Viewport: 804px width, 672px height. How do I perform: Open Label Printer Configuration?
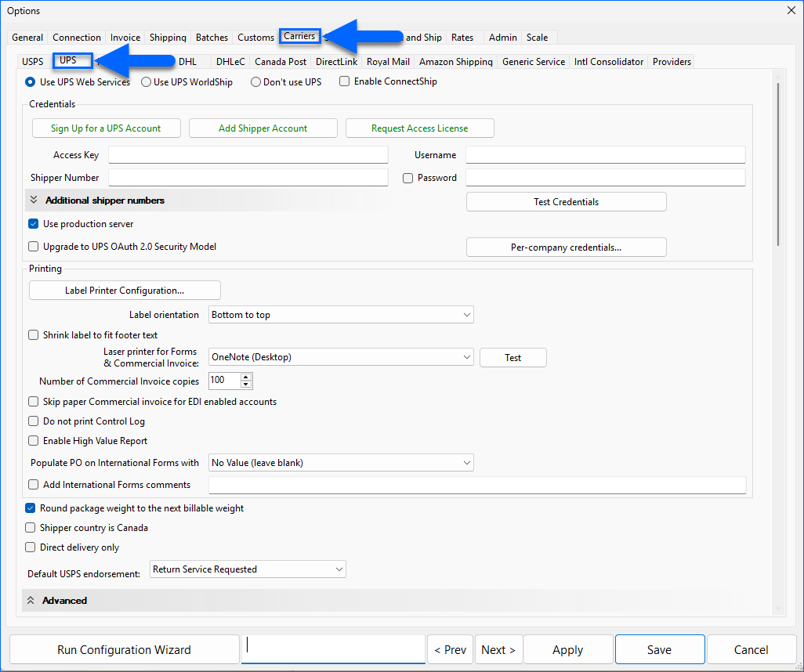click(125, 291)
